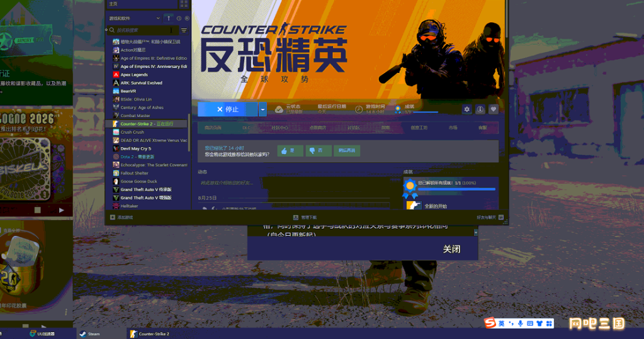644x339 pixels.
Task: Click the all-achievements-unlocked progress bar
Action: coord(456,189)
